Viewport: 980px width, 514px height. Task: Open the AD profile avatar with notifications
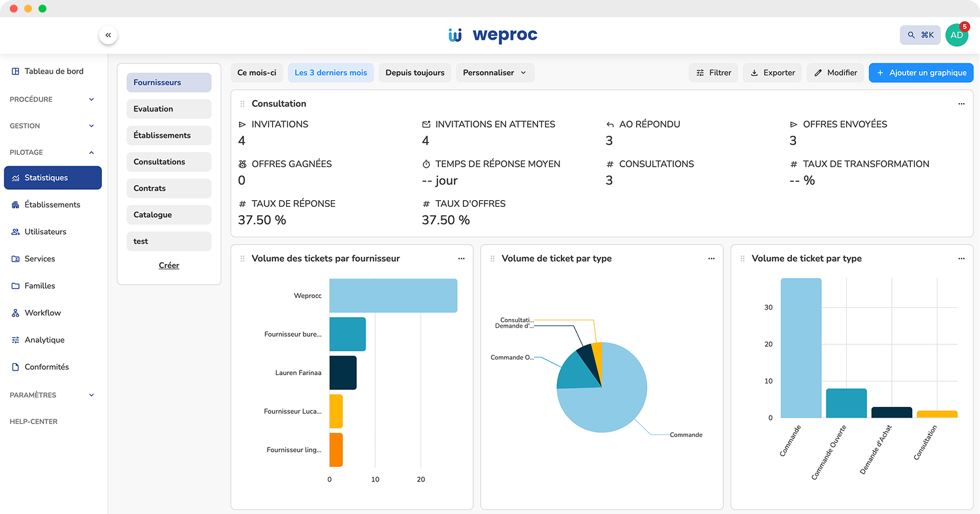coord(957,35)
